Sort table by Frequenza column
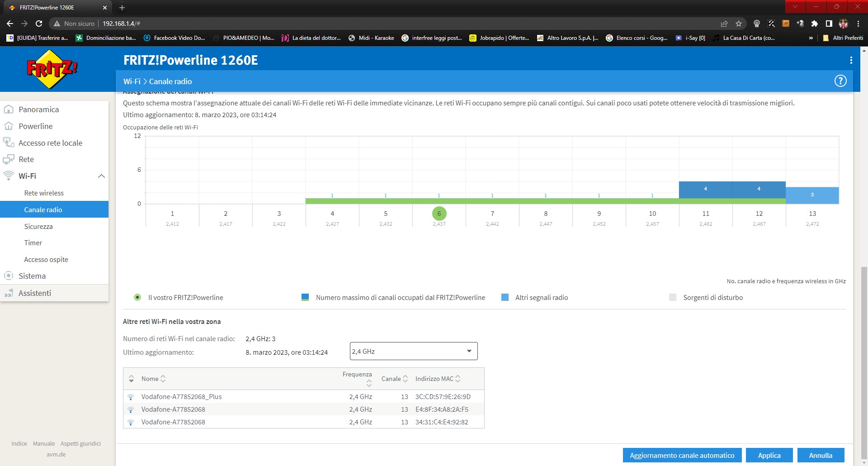The height and width of the screenshot is (466, 868). pyautogui.click(x=357, y=378)
